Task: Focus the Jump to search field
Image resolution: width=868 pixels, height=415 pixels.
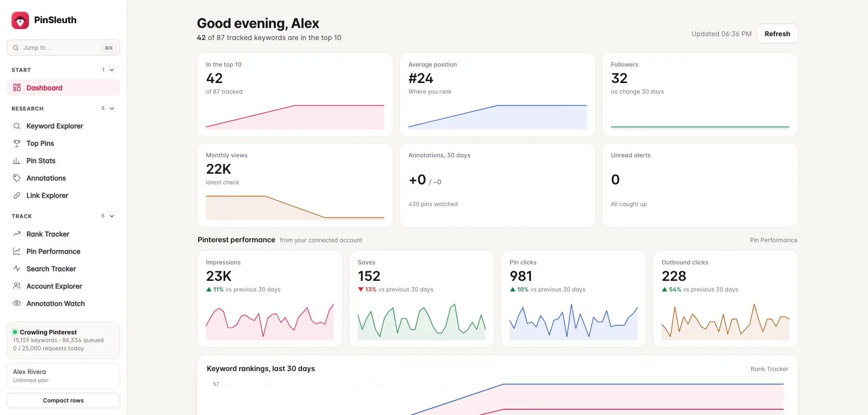Action: click(x=63, y=48)
